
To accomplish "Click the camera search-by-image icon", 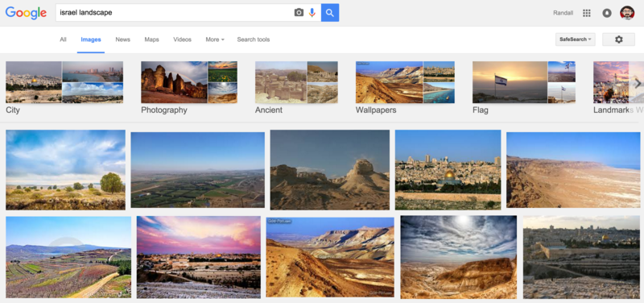I will pos(299,13).
